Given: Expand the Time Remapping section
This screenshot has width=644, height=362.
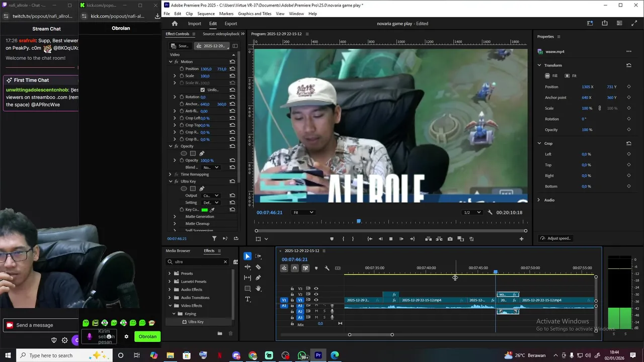Looking at the screenshot, I should 170,174.
